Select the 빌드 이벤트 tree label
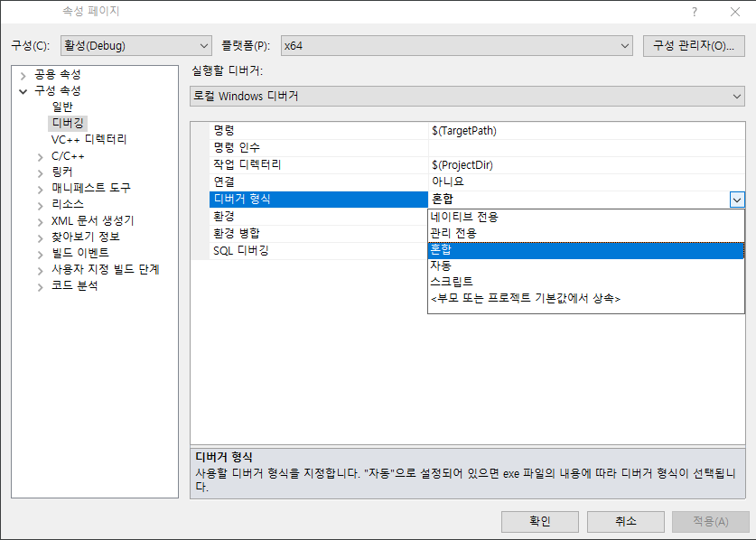Image resolution: width=756 pixels, height=540 pixels. [80, 253]
